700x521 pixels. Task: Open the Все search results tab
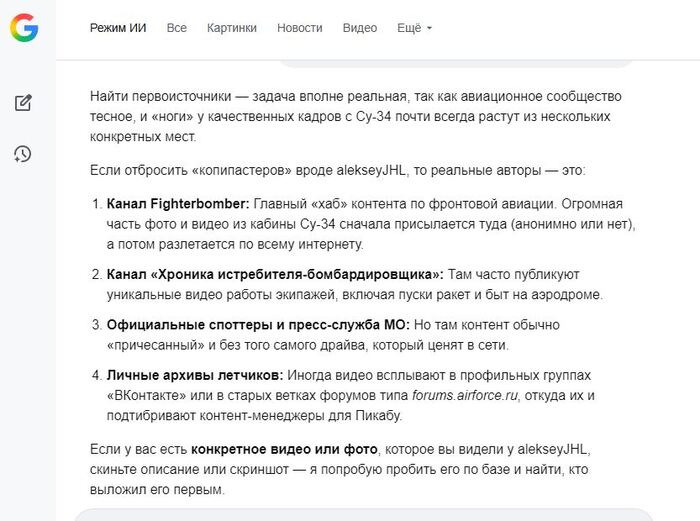coord(177,28)
